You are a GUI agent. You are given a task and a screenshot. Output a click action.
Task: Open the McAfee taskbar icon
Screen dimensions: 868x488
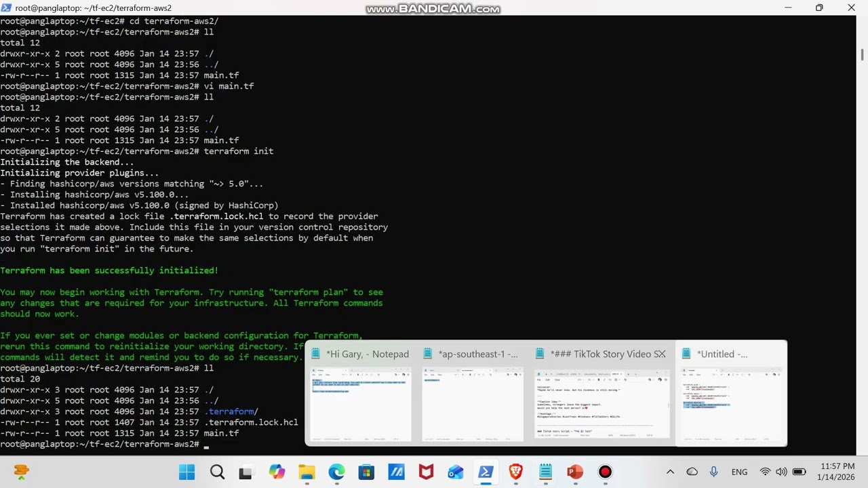tap(426, 472)
